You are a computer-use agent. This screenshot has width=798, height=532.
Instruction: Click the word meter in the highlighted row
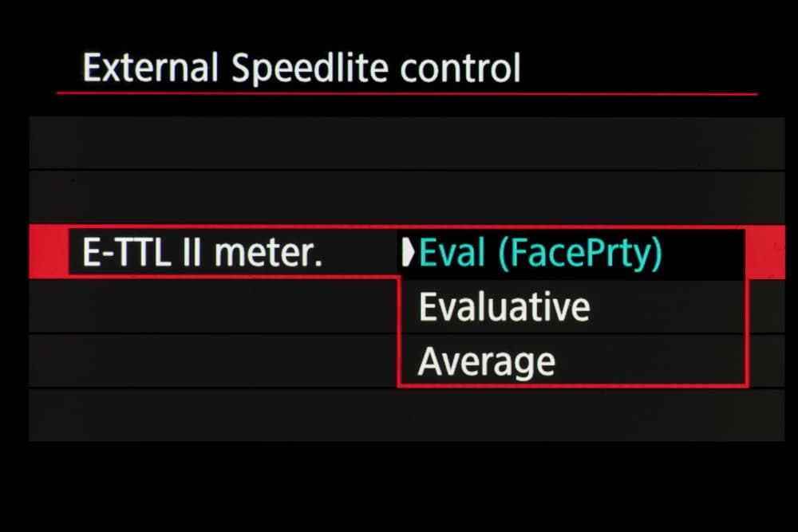pos(267,254)
